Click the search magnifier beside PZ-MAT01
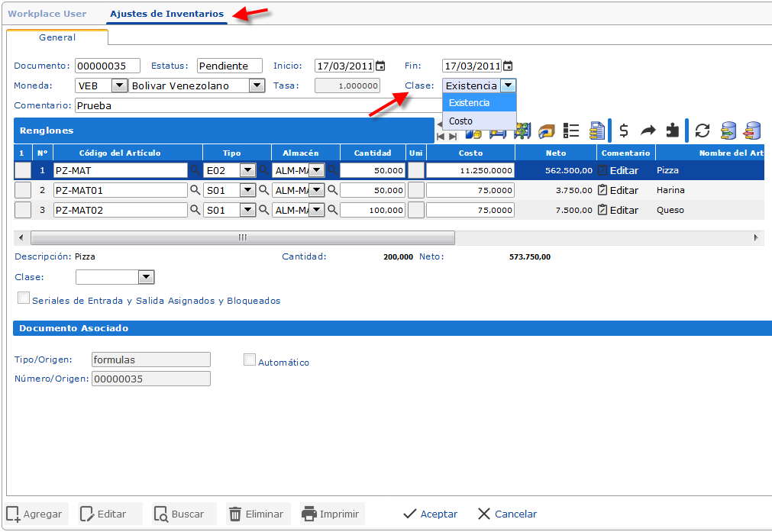This screenshot has width=772, height=532. click(x=195, y=190)
